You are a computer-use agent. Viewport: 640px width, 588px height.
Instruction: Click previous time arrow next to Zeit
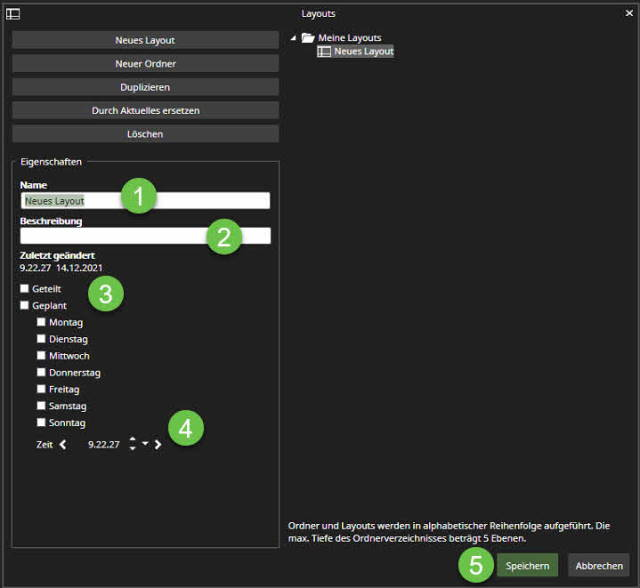click(x=63, y=444)
